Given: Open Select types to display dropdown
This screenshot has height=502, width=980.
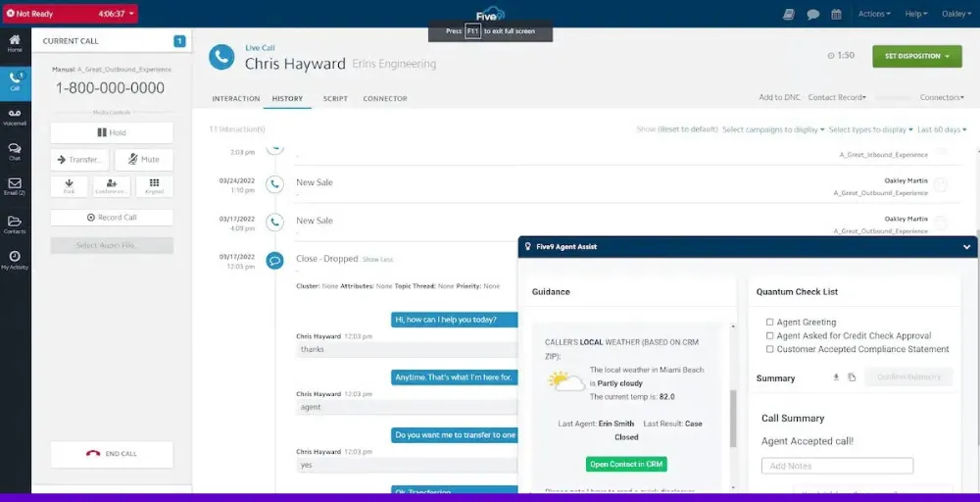Looking at the screenshot, I should pyautogui.click(x=870, y=129).
